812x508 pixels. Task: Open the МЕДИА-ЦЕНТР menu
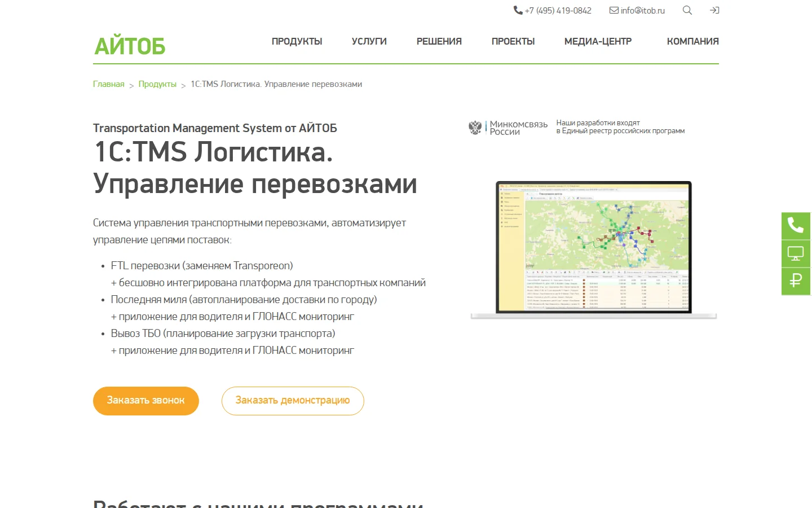pos(598,41)
